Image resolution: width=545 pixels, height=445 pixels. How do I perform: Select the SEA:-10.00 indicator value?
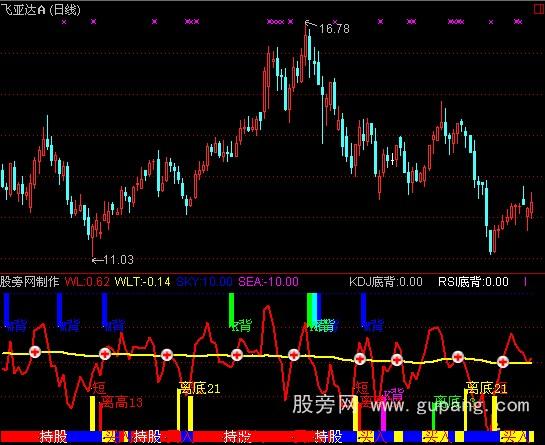268,282
